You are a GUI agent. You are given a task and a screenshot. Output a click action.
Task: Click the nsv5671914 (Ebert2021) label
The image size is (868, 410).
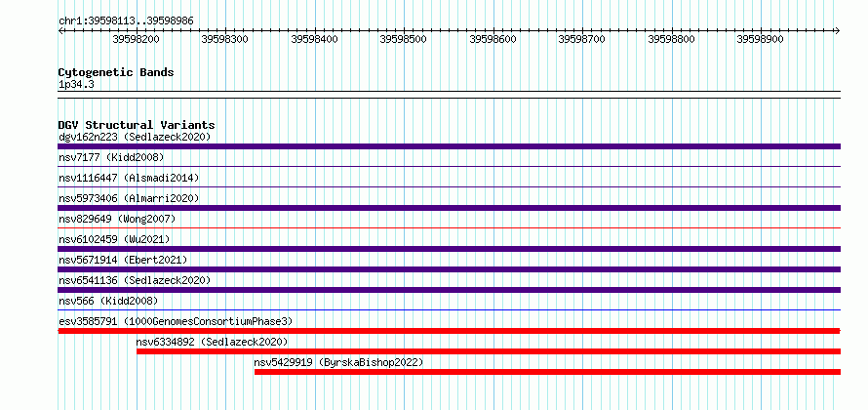click(x=123, y=260)
